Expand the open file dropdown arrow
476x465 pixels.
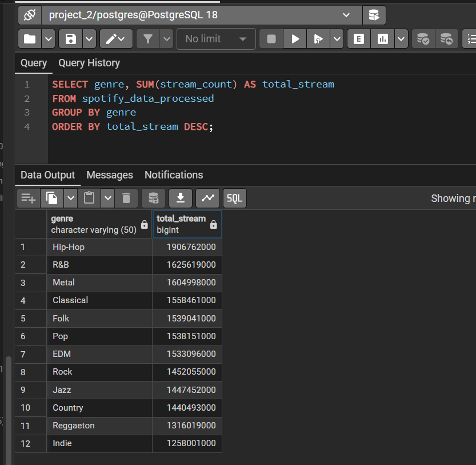pos(48,39)
